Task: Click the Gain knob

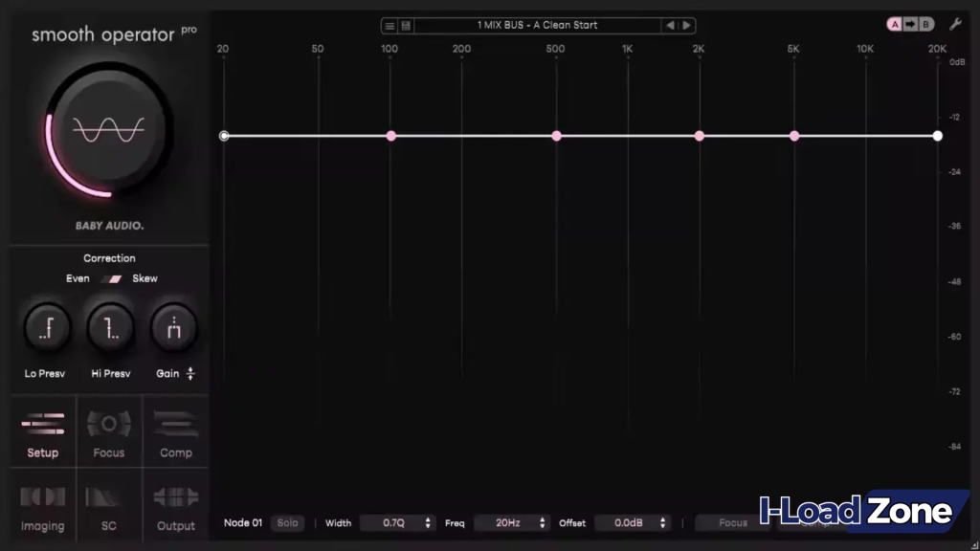Action: [x=174, y=327]
